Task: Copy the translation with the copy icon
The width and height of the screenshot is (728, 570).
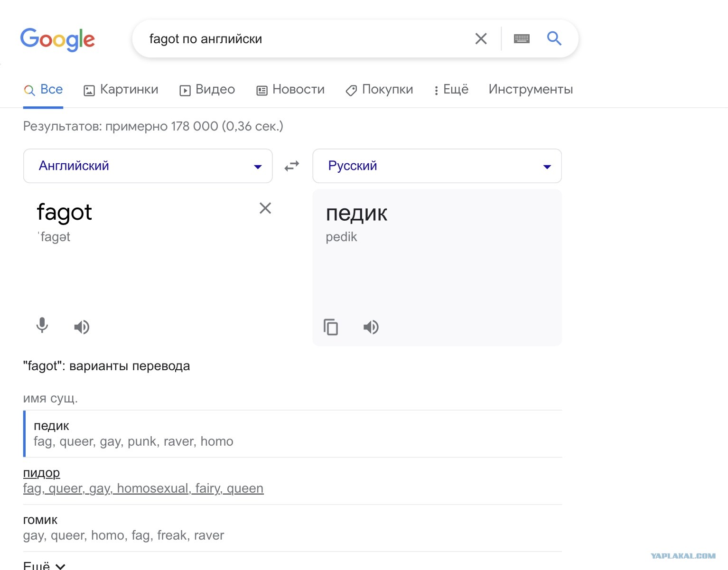Action: point(331,327)
